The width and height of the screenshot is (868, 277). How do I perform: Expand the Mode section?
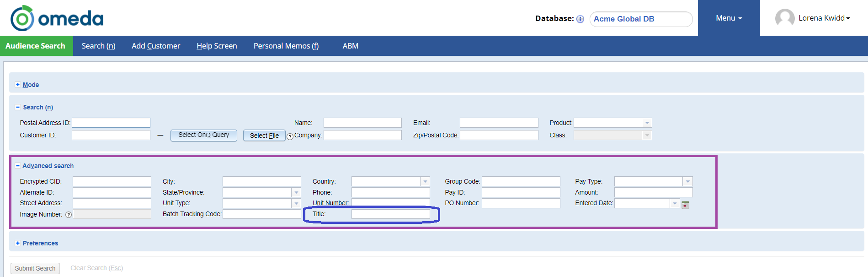coord(18,85)
